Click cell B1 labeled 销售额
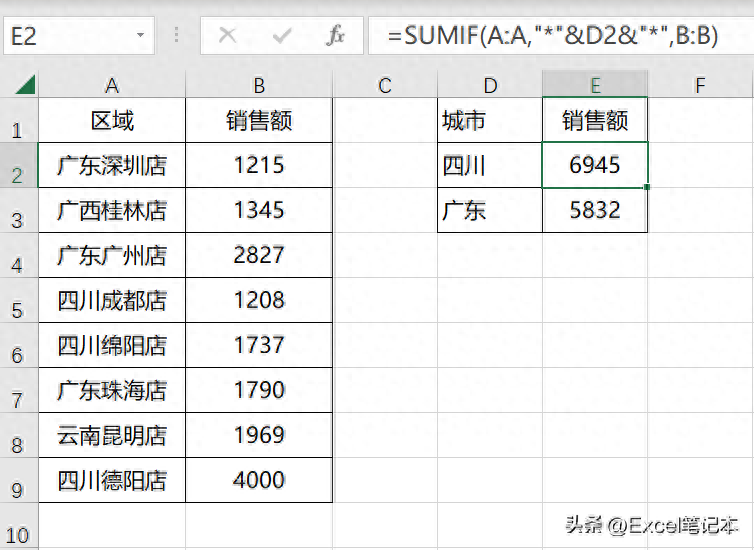This screenshot has height=550, width=754. pyautogui.click(x=259, y=120)
